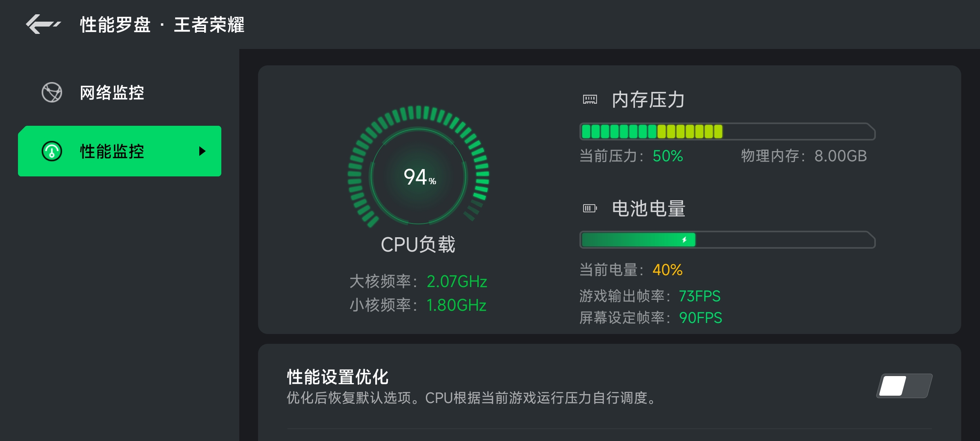The image size is (980, 441).
Task: Click the battery icon beside 电池电量
Action: click(x=590, y=208)
